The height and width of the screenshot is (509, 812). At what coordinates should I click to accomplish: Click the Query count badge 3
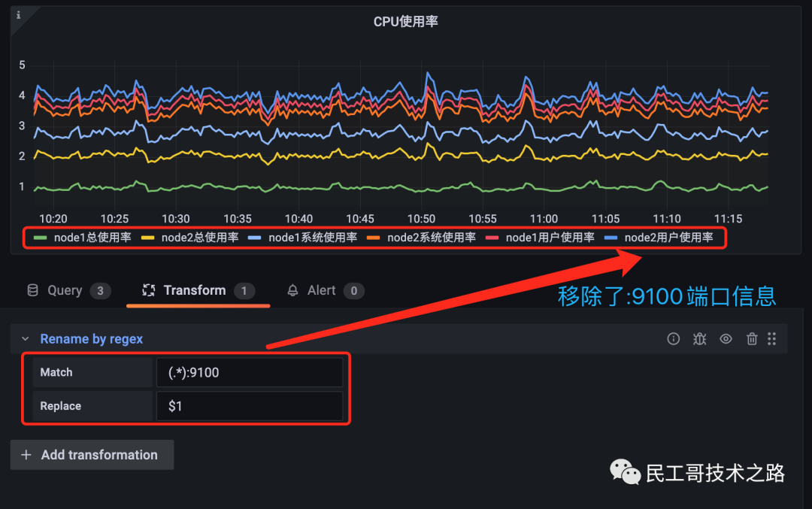101,291
